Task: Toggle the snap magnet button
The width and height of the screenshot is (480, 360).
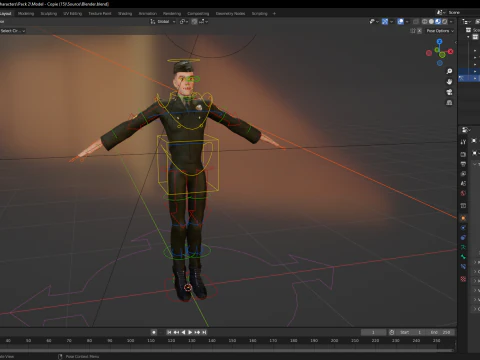Action: pyautogui.click(x=194, y=22)
